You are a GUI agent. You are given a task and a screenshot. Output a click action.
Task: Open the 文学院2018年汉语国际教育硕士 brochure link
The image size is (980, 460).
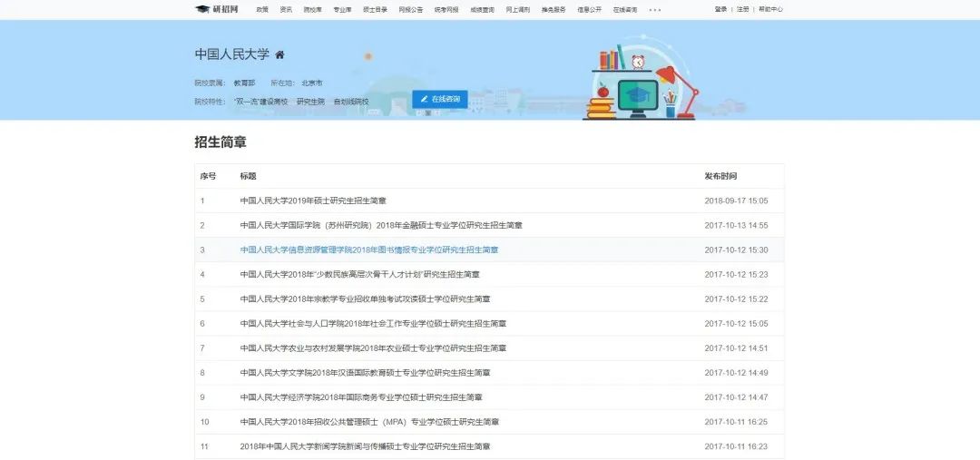pyautogui.click(x=365, y=372)
